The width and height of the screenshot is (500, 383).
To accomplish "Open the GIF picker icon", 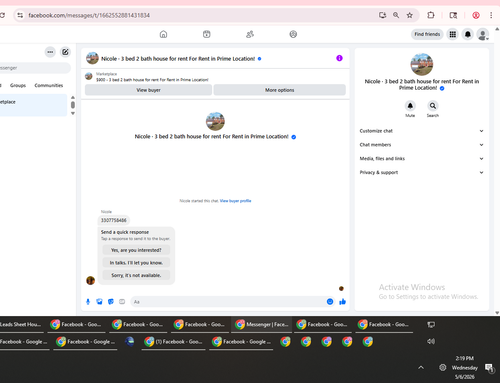I will click(x=122, y=302).
